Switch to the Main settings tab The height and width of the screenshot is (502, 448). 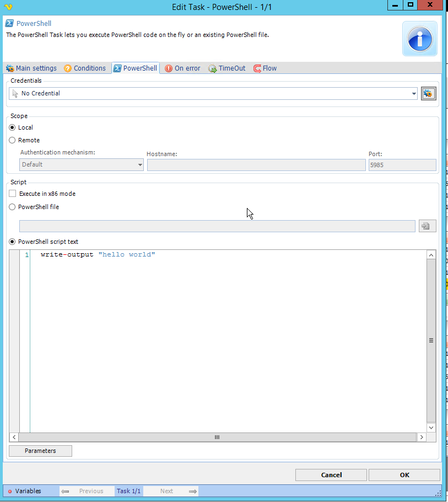pyautogui.click(x=31, y=68)
